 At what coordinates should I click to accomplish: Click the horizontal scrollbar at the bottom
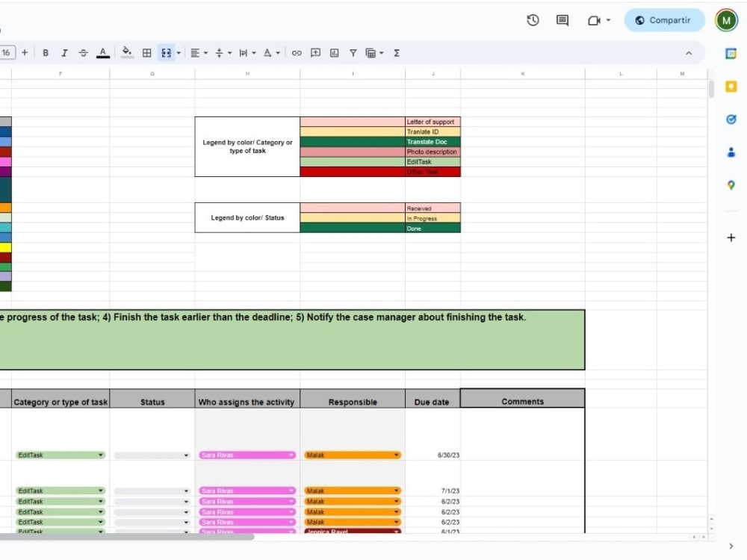click(127, 537)
